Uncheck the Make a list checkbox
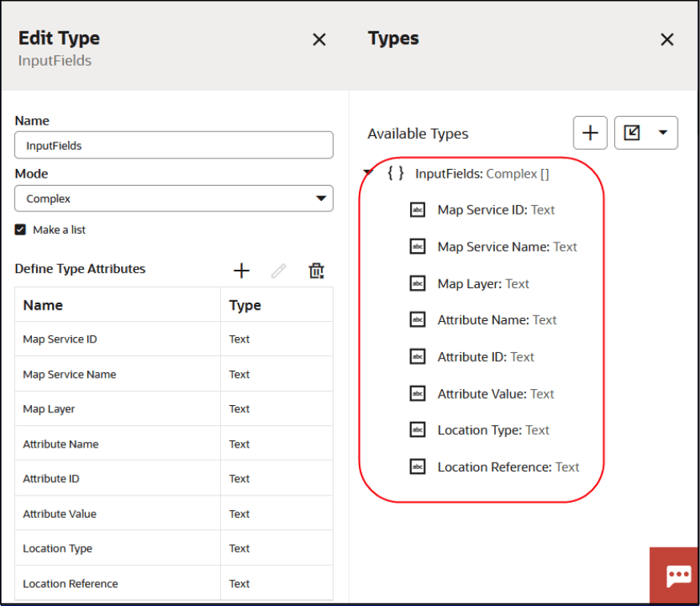 tap(19, 230)
